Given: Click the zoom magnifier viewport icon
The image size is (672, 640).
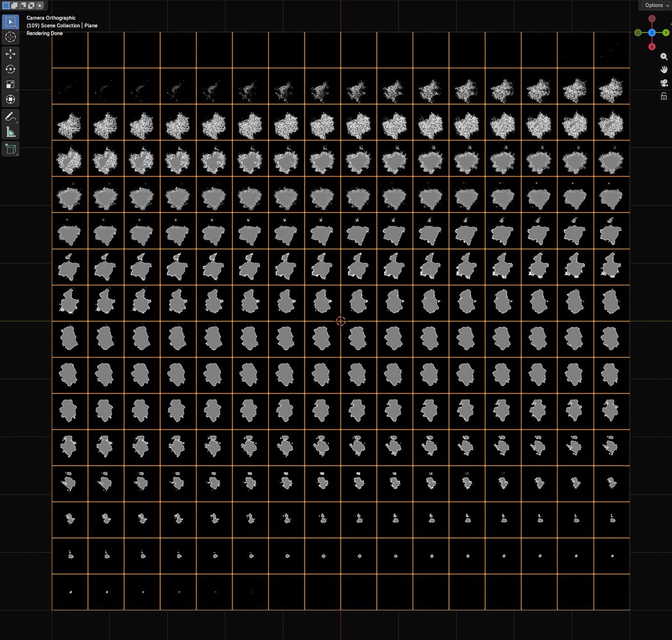Looking at the screenshot, I should point(664,57).
